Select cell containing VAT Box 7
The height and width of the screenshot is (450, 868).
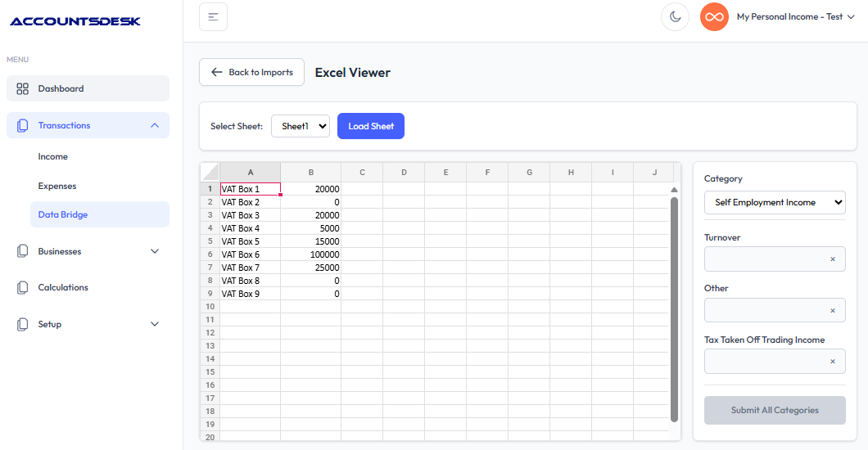click(x=251, y=268)
